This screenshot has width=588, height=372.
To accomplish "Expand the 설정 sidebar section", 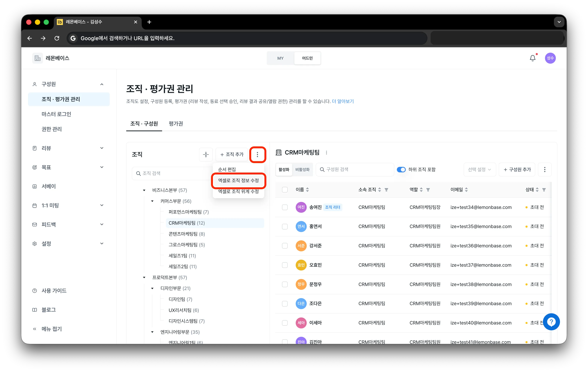I will tap(102, 243).
